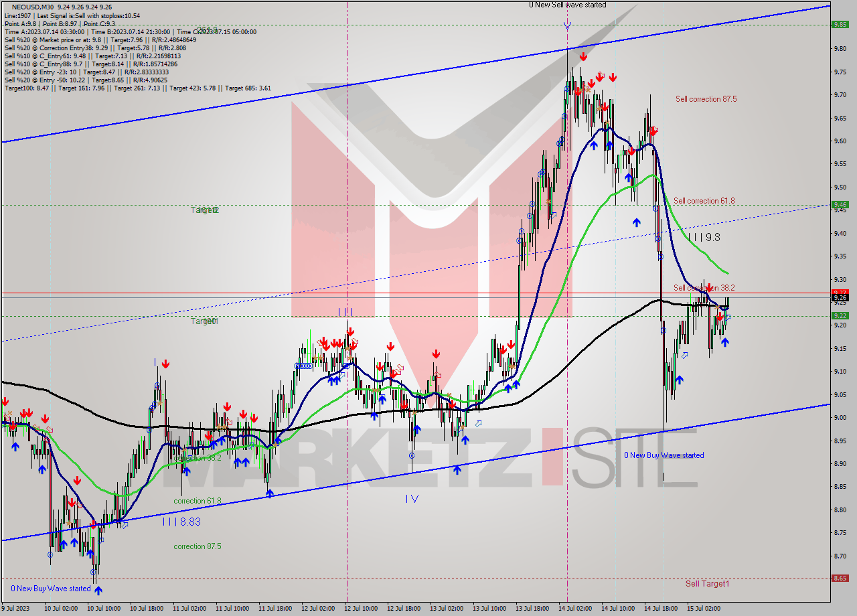Click the green 'correction 87.5' label
This screenshot has height=616, width=857.
click(x=198, y=546)
